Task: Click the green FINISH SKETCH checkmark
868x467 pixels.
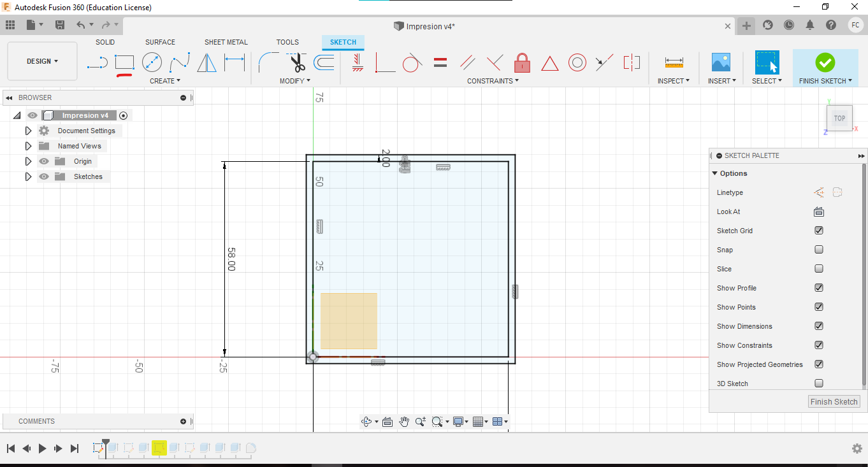Action: point(825,62)
